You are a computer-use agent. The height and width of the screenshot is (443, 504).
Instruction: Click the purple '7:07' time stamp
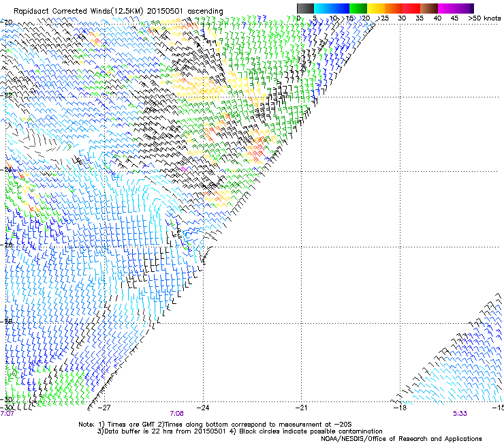(x=7, y=414)
